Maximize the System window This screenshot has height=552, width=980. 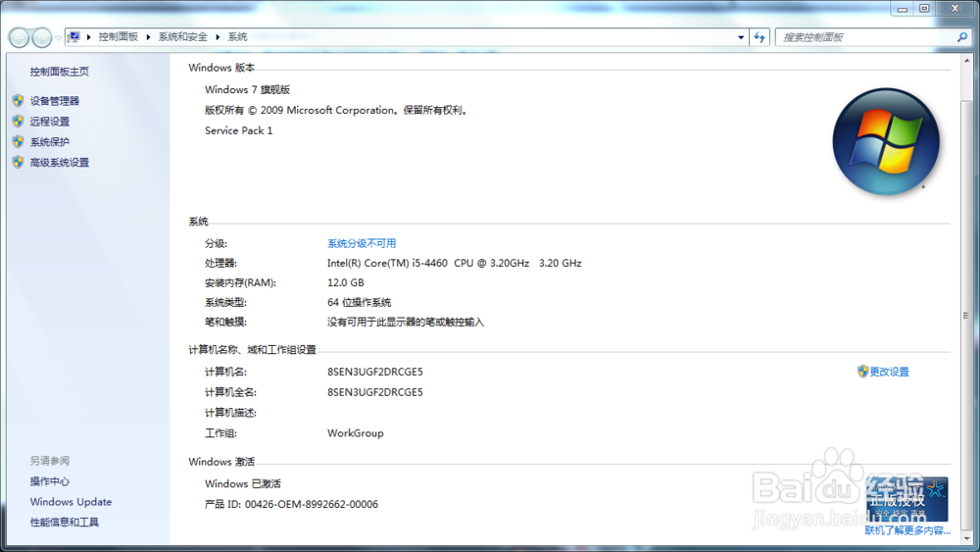(x=924, y=9)
